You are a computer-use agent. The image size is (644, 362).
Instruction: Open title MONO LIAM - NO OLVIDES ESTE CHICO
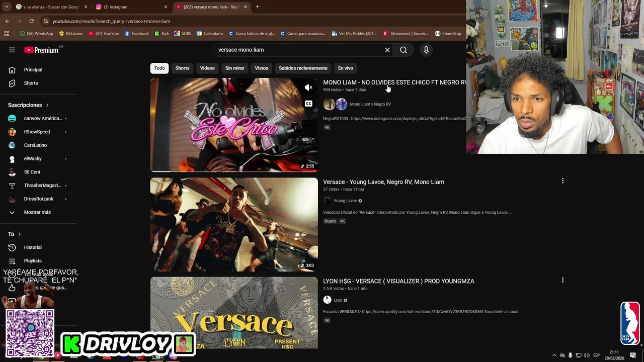394,82
